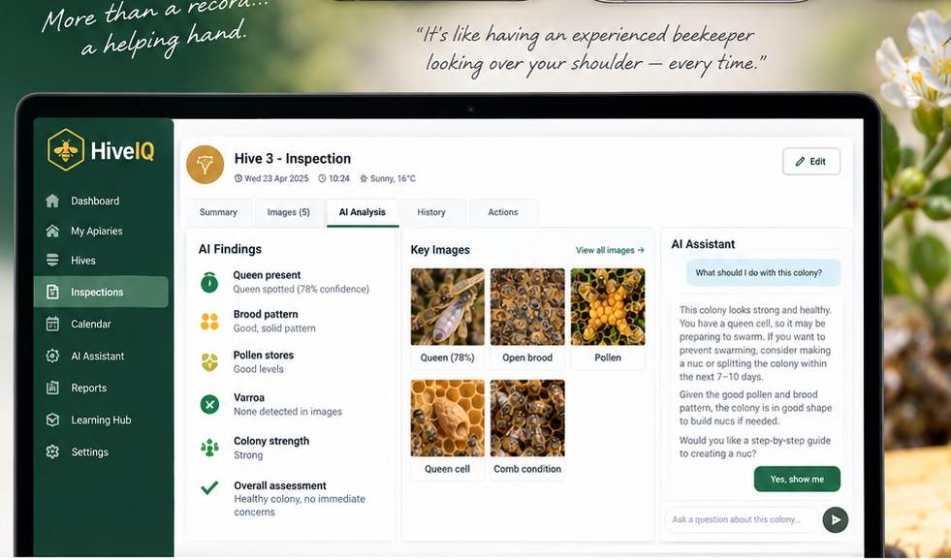Click the 'Would you like a step-by-step guide' text
951x560 pixels.
[x=755, y=441]
